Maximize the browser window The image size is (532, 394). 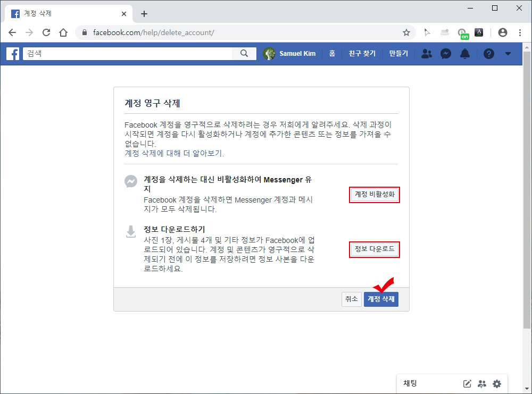point(495,8)
